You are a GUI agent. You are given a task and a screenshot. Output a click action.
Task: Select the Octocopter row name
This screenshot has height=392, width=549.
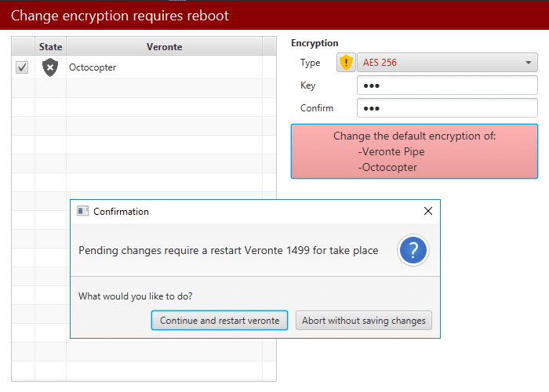tap(93, 67)
